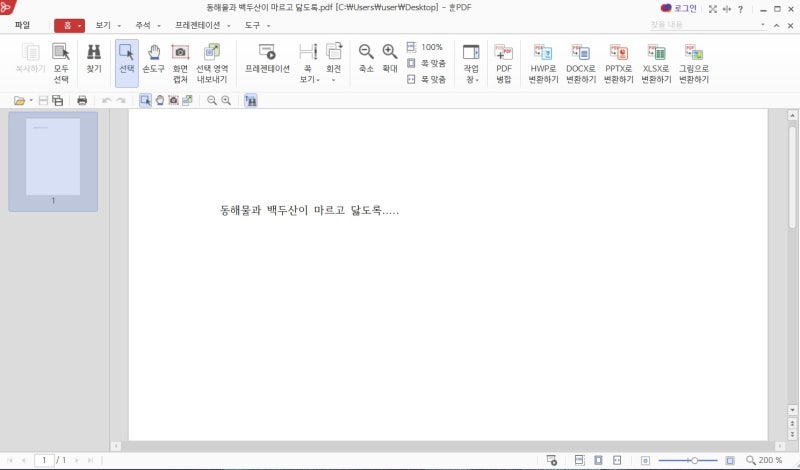Expand the arrow beside 도구 menu
The image size is (800, 470).
point(268,26)
